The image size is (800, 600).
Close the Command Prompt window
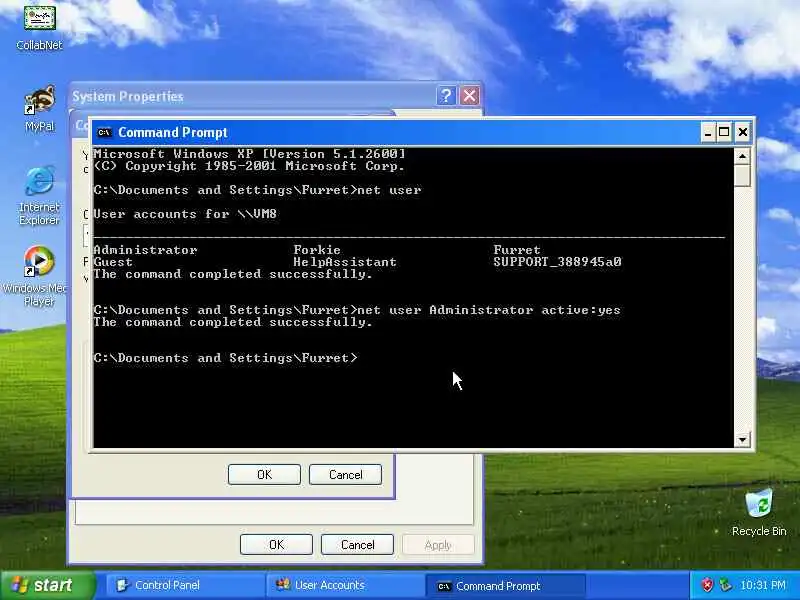(x=743, y=133)
